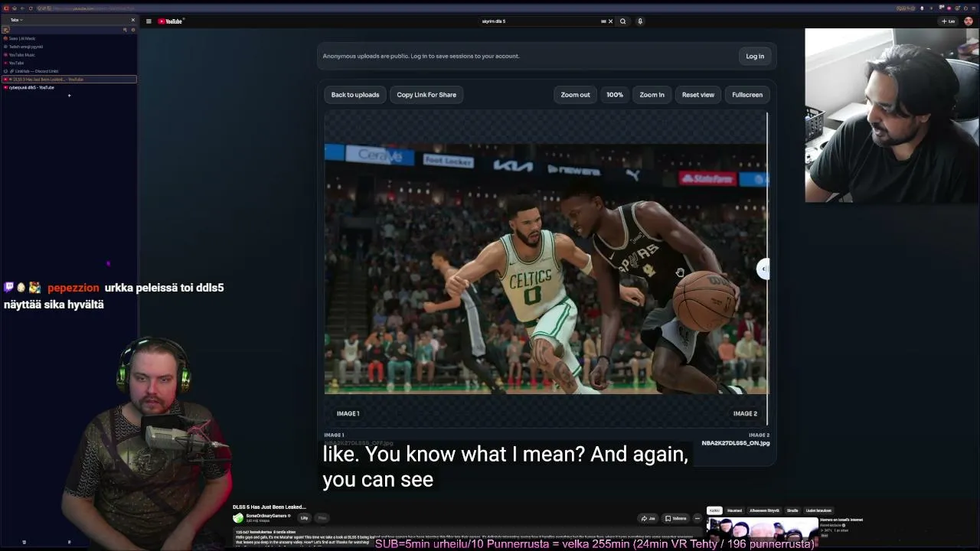Switch to the YouTube Music tab
The height and width of the screenshot is (551, 980).
[69, 55]
